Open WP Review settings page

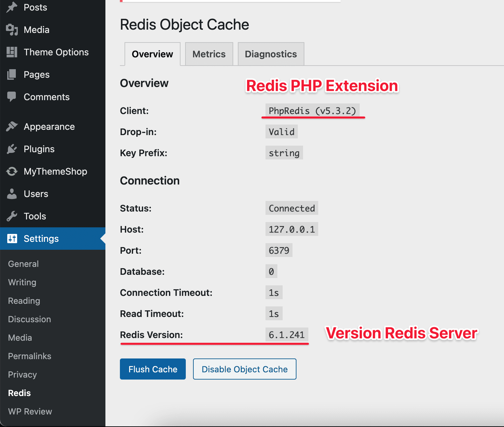tap(30, 412)
